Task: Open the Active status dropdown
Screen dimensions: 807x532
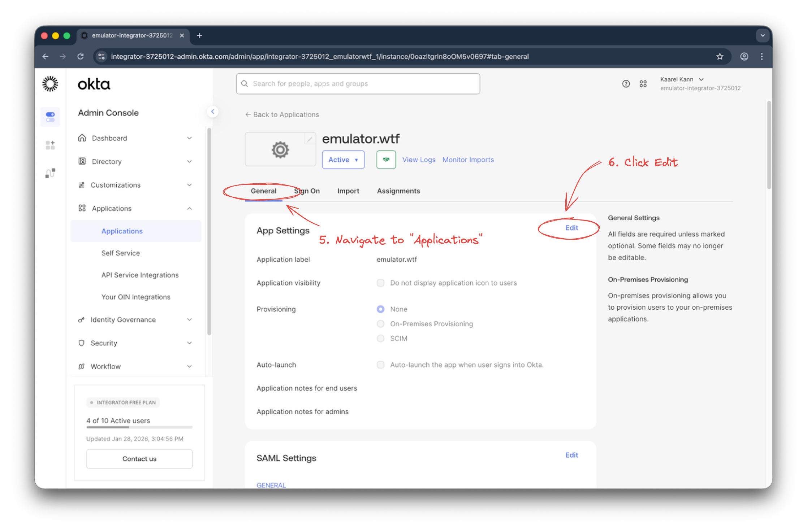Action: point(343,160)
